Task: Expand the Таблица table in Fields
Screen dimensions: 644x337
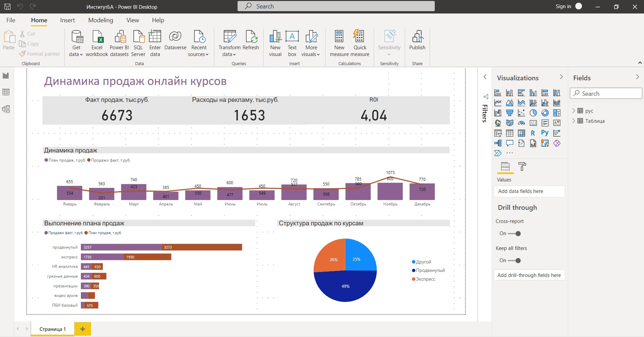Action: coord(574,121)
